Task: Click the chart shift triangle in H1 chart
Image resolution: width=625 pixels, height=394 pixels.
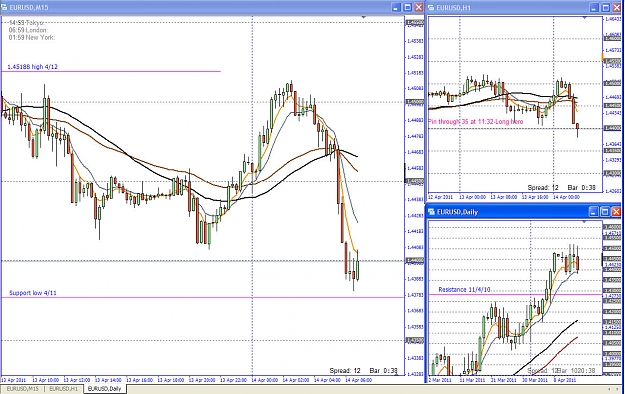Action: click(x=584, y=17)
